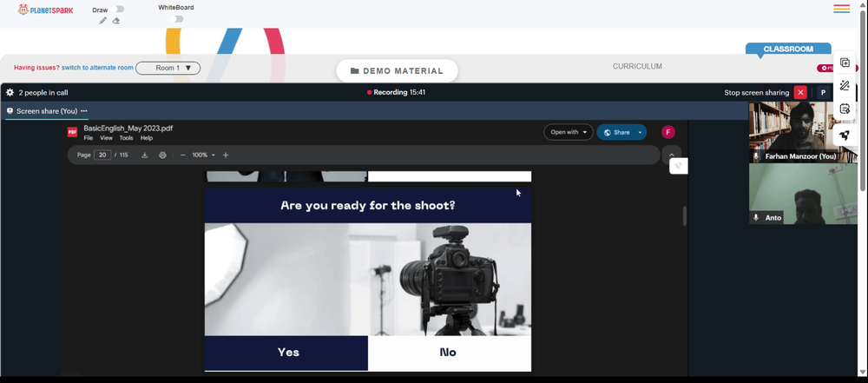Open the View menu
This screenshot has width=868, height=383.
pyautogui.click(x=106, y=138)
